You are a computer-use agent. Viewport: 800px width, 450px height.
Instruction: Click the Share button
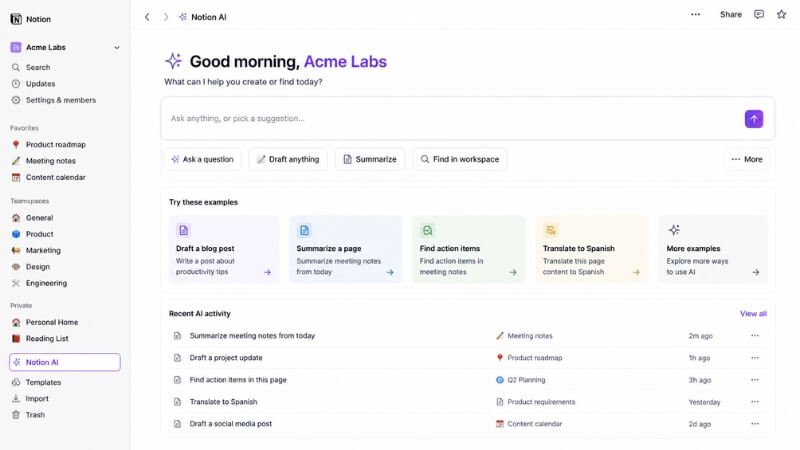coord(731,14)
